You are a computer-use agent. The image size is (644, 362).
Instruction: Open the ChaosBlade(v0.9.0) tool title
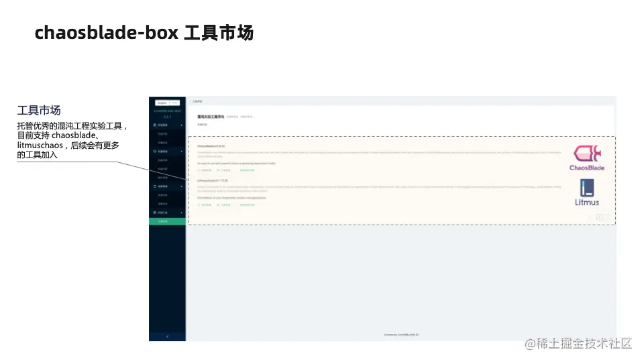pyautogui.click(x=211, y=146)
